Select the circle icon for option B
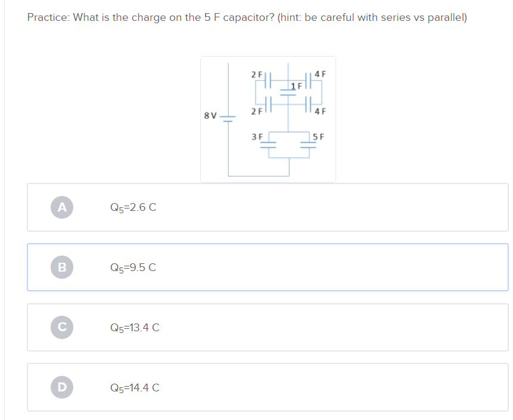The width and height of the screenshot is (513, 420). click(61, 266)
